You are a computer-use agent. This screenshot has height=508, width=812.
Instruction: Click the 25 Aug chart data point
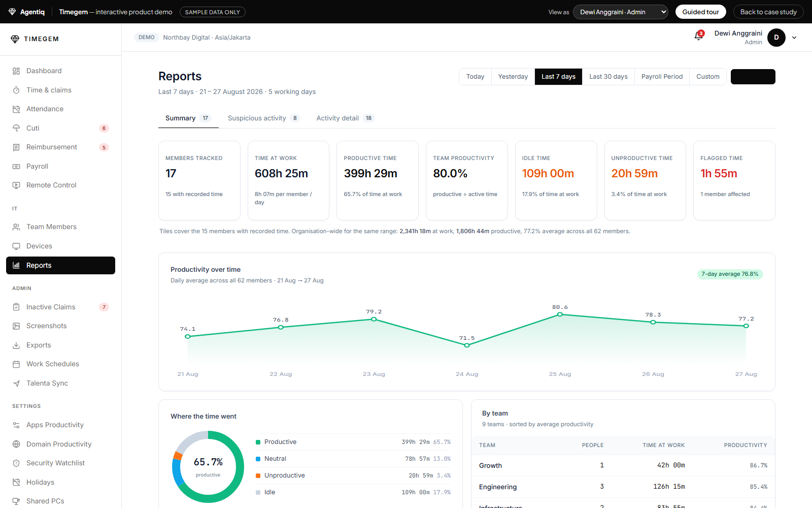560,314
